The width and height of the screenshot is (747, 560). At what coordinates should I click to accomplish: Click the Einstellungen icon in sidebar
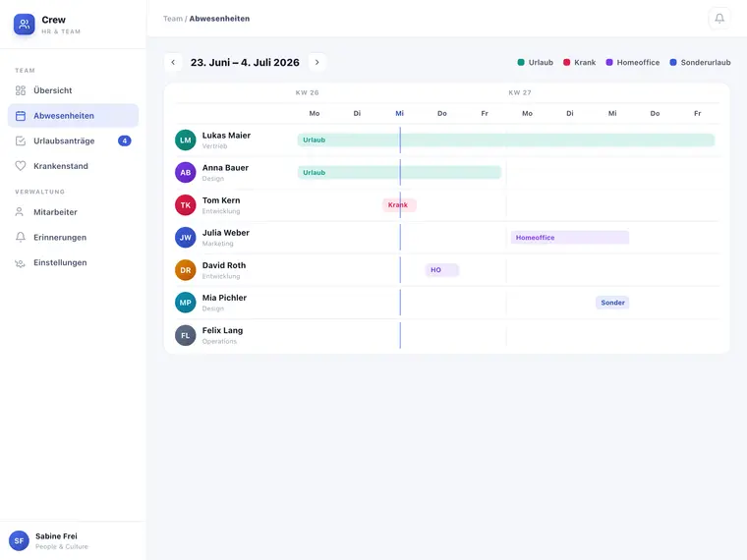tap(20, 263)
